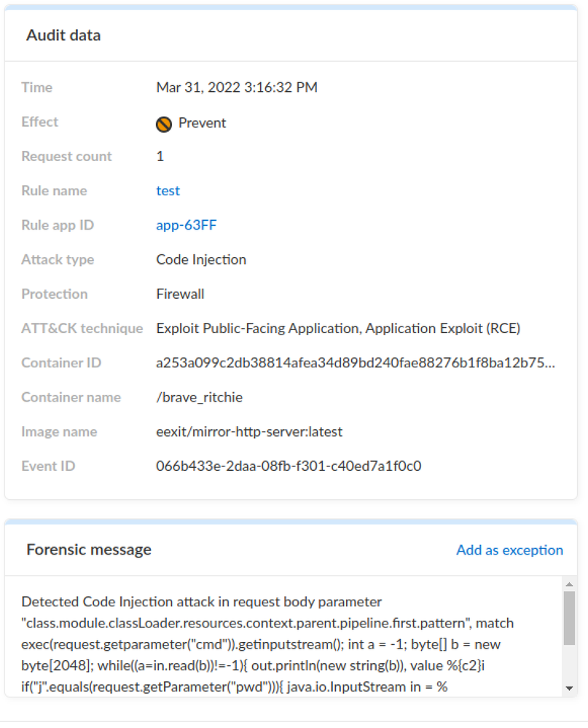Image resolution: width=588 pixels, height=728 pixels.
Task: Click the scrollbar up arrow in Forensic message
Action: tap(569, 584)
